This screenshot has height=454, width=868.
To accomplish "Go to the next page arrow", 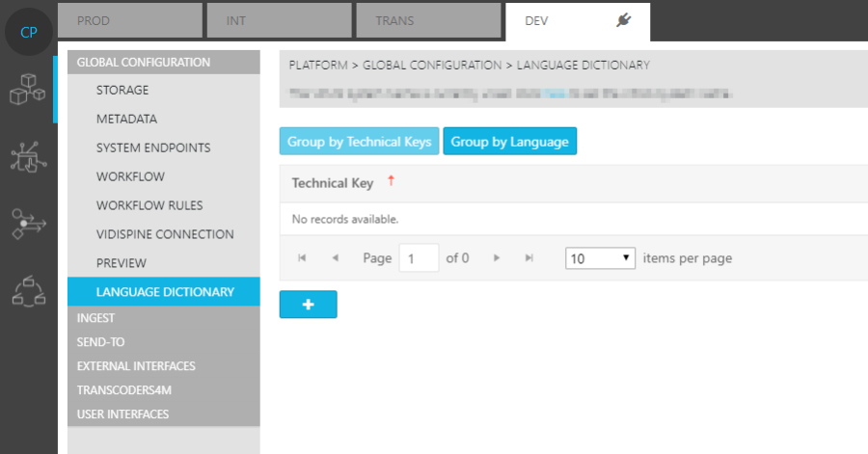I will pos(497,258).
